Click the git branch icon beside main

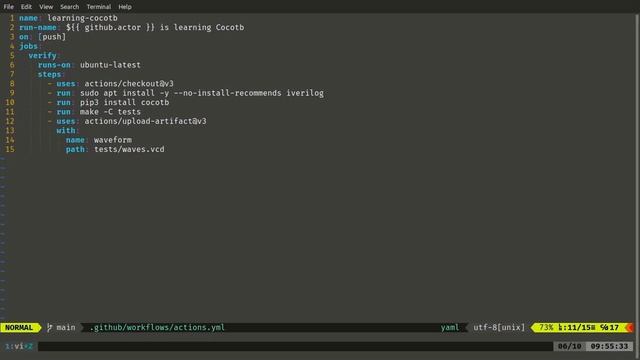tap(49, 327)
